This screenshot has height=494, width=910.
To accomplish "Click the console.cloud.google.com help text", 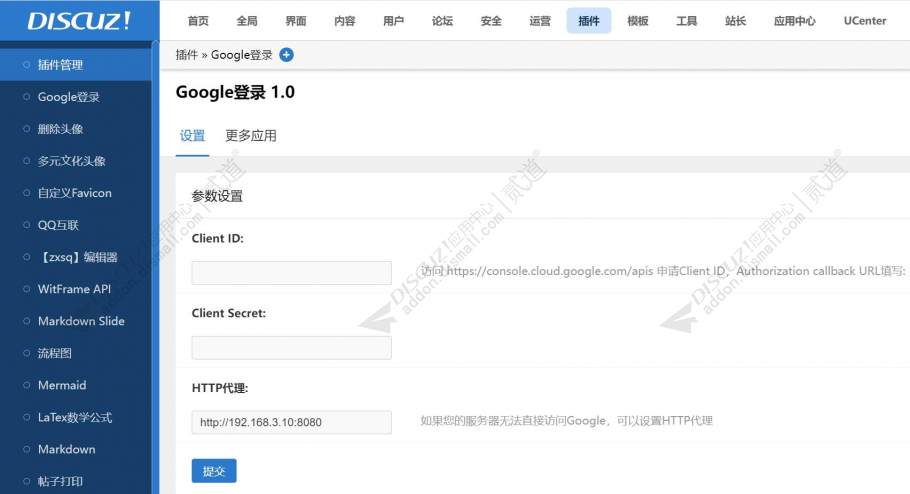I will (663, 271).
